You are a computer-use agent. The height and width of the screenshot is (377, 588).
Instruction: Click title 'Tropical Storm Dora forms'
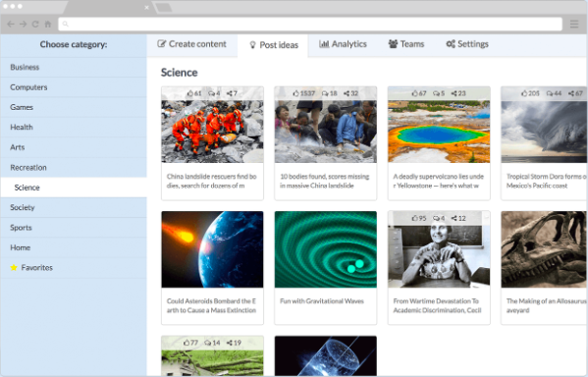coord(544,177)
